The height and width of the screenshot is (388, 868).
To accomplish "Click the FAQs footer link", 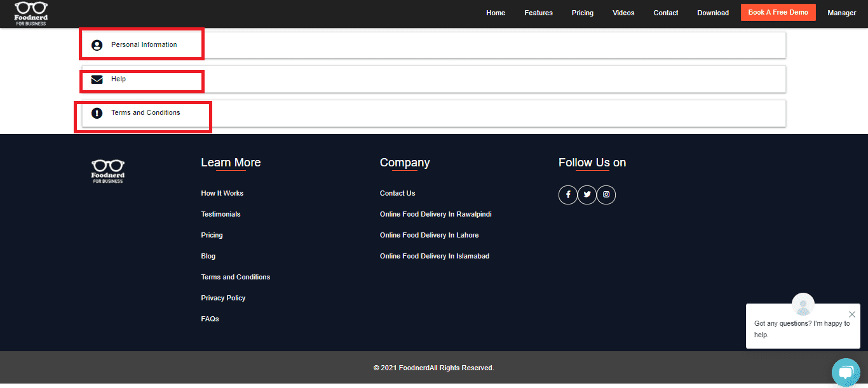I will point(210,319).
